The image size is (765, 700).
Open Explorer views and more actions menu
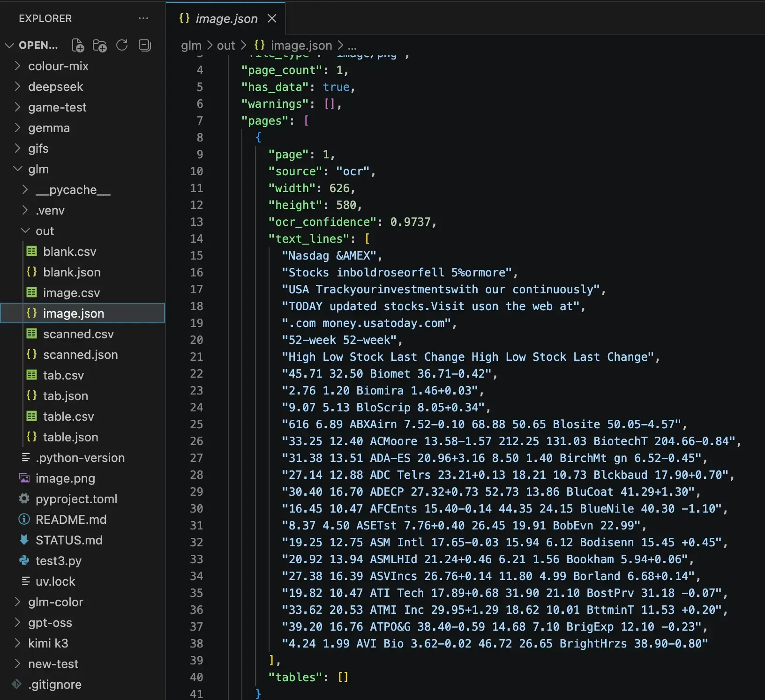tap(143, 18)
